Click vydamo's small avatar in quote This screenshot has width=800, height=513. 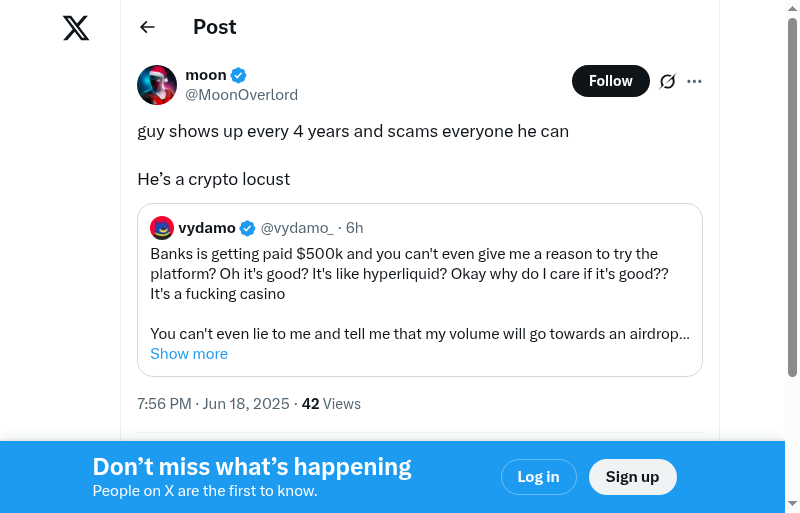(x=162, y=228)
